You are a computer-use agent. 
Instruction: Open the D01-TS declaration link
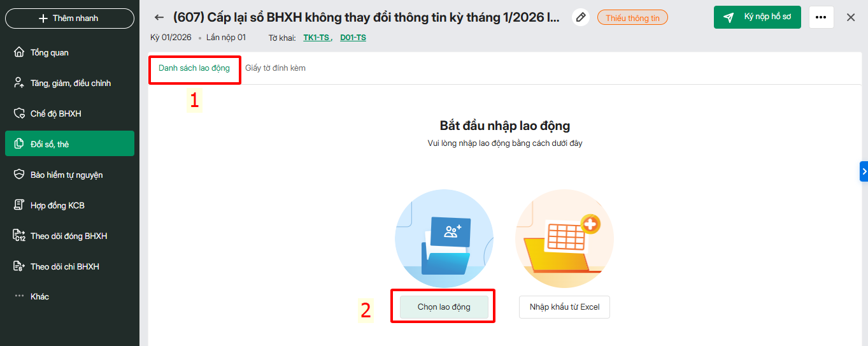[x=353, y=38]
